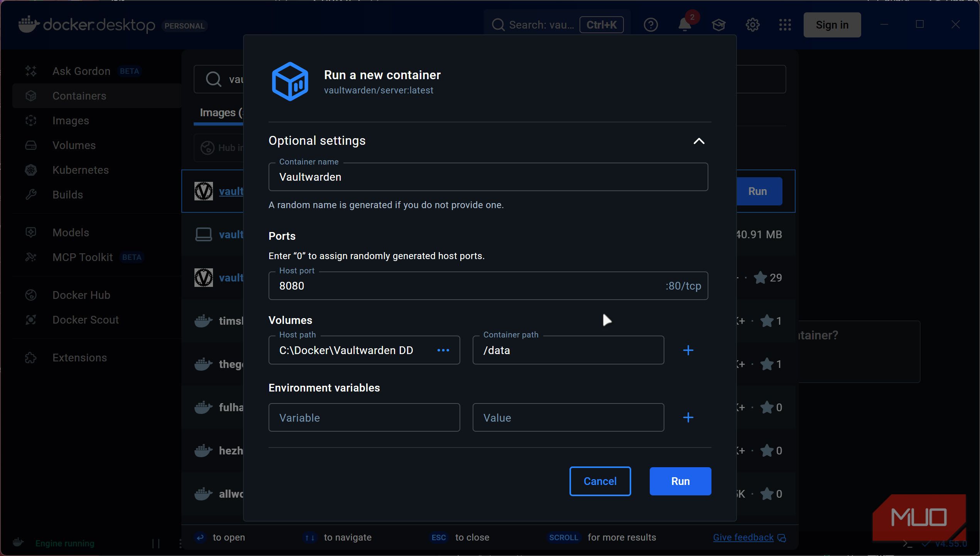This screenshot has width=980, height=556.
Task: Open the Learning center graduation cap icon
Action: 718,25
